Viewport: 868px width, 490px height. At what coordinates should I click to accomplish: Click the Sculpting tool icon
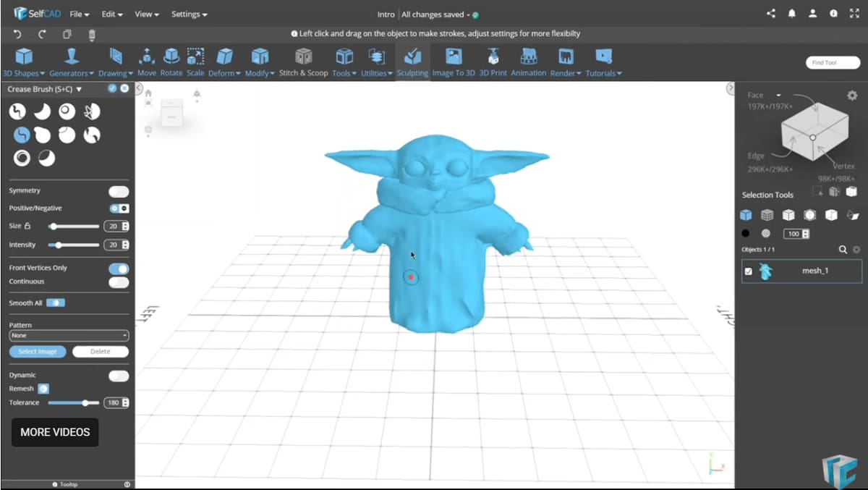[x=412, y=56]
